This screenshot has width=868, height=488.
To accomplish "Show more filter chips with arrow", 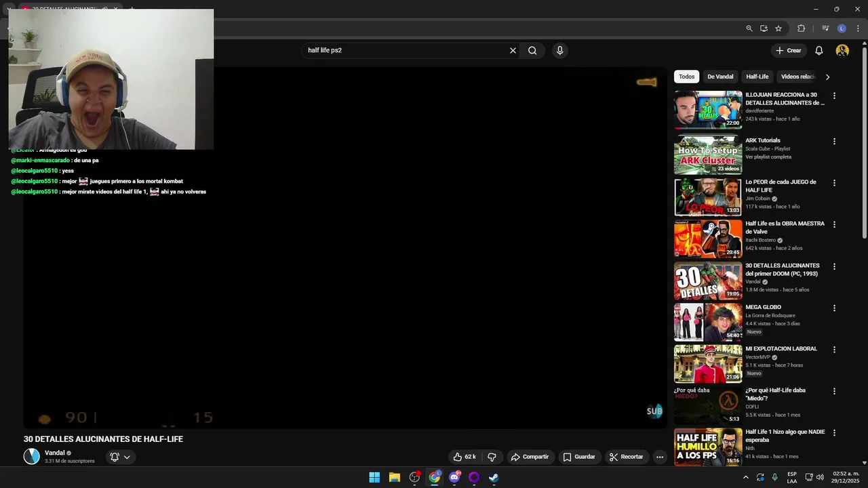I will pos(827,77).
